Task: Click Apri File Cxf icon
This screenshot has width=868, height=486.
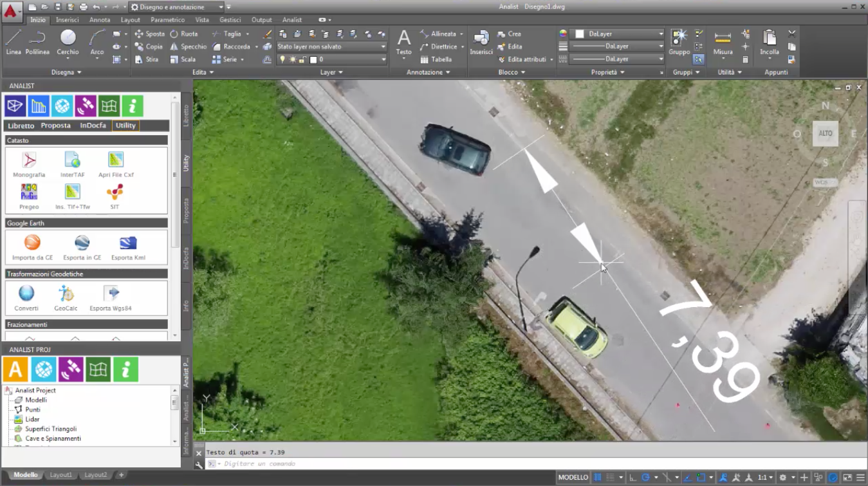Action: pos(116,164)
